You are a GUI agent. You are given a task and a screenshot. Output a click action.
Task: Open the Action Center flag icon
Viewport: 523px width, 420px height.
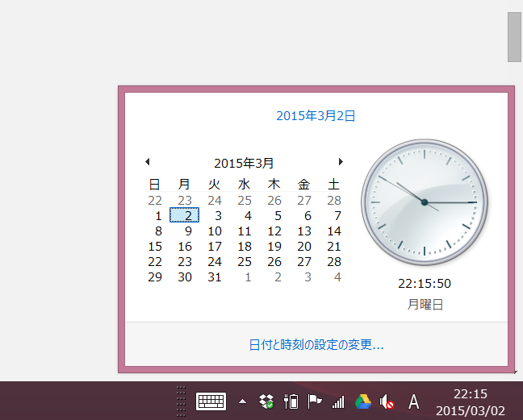tap(315, 401)
